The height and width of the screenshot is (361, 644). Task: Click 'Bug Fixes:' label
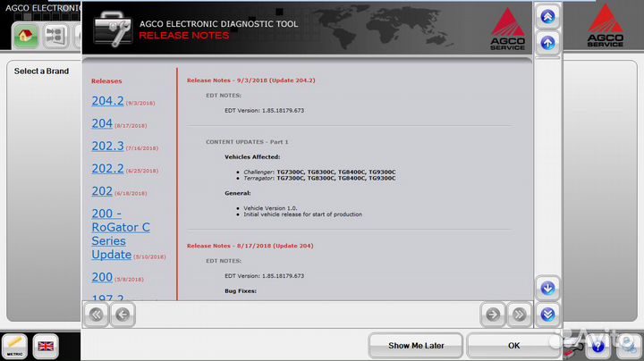point(241,290)
